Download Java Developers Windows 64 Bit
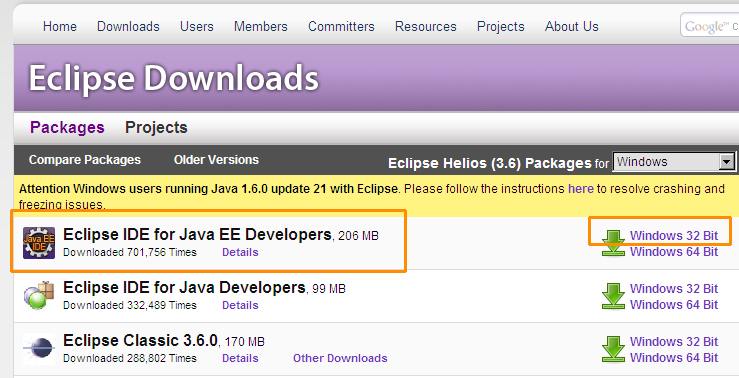Viewport: 739px width, 378px height. (x=674, y=304)
